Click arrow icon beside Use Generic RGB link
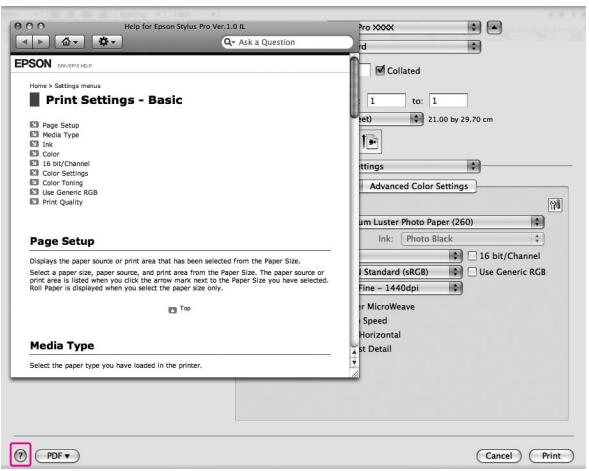The image size is (589, 471). pos(34,192)
